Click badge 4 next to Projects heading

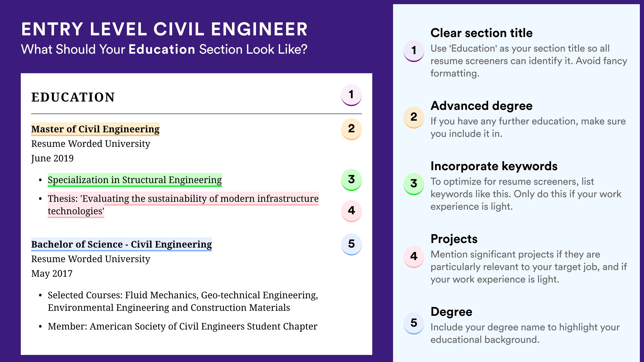pyautogui.click(x=413, y=257)
